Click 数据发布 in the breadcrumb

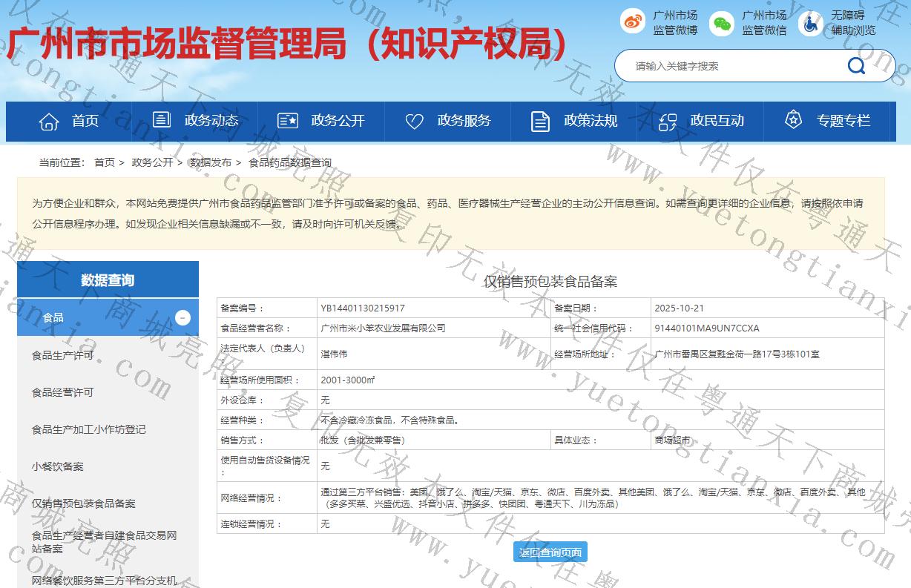(210, 162)
